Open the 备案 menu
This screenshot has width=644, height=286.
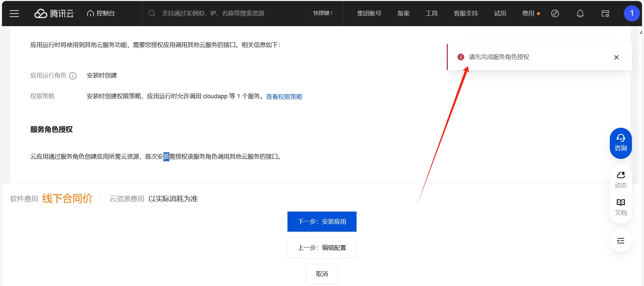[x=403, y=13]
